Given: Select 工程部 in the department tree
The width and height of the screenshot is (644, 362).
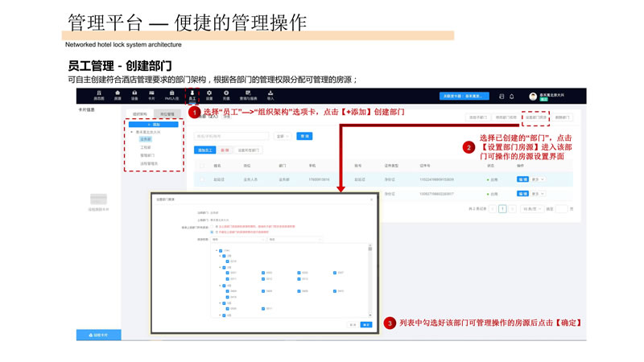Looking at the screenshot, I should [146, 147].
